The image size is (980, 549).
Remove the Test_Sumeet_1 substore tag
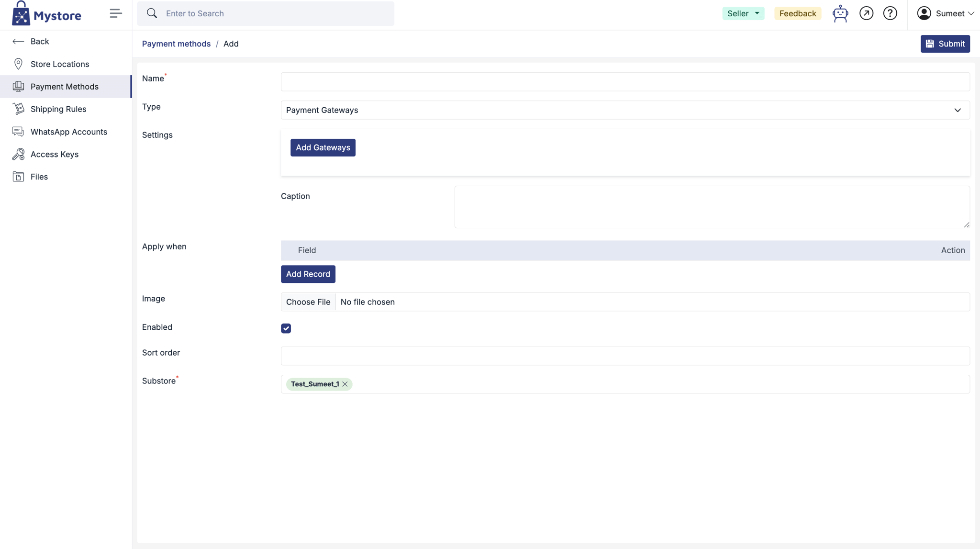click(345, 384)
